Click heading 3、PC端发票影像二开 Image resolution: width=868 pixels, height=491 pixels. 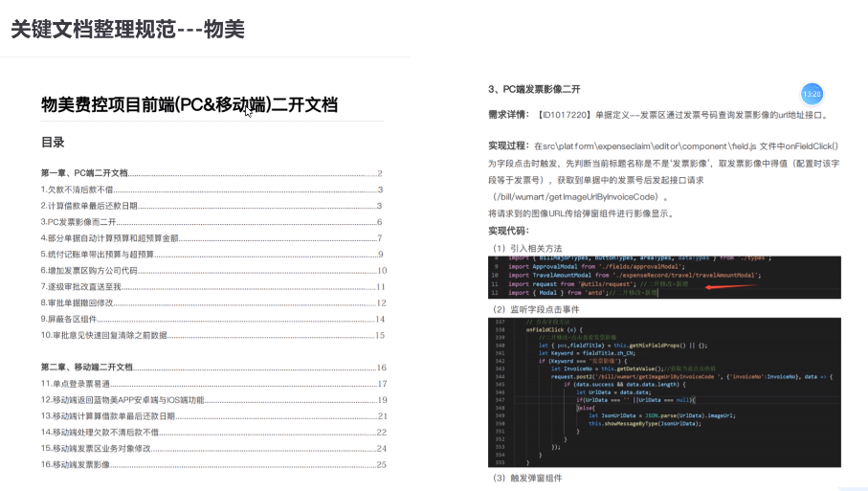534,89
